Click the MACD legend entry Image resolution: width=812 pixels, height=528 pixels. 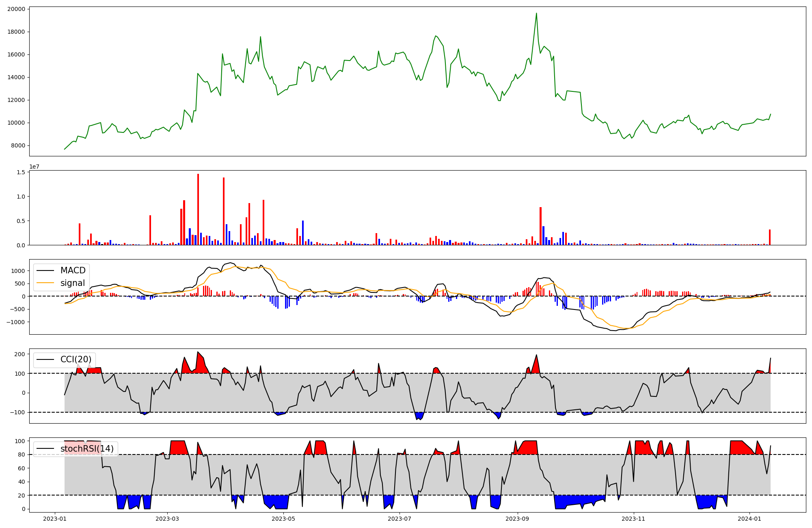73,270
